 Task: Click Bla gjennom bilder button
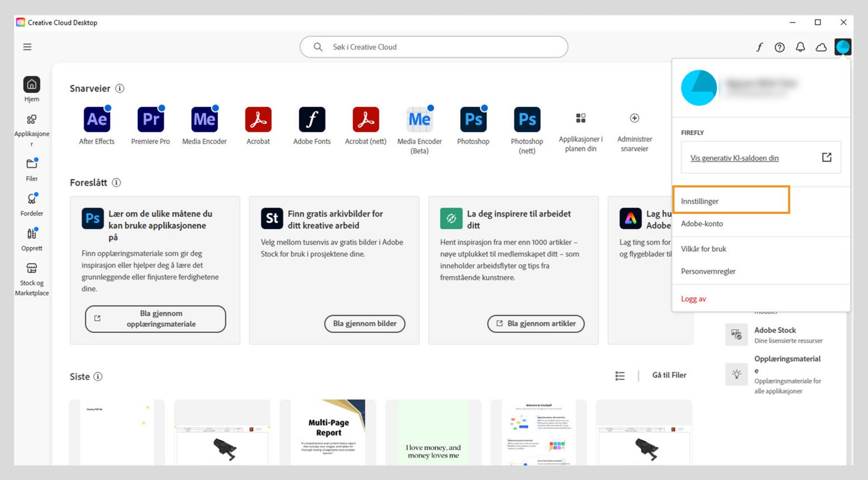(x=365, y=324)
